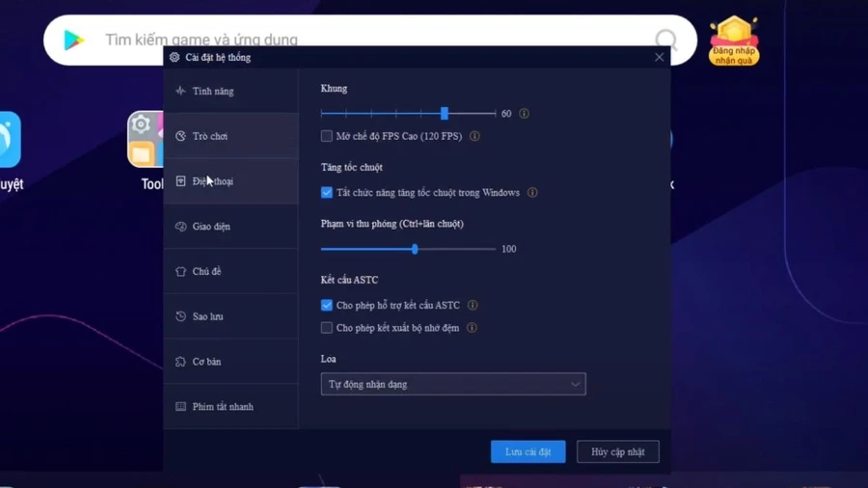Click info icon beside ASTC support option
Viewport: 868px width, 488px height.
click(473, 306)
